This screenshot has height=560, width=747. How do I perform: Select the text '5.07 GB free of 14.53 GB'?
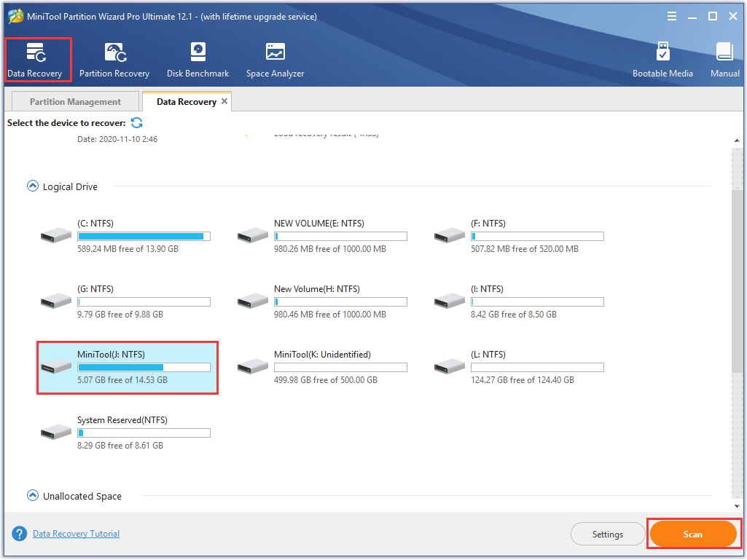pos(122,380)
